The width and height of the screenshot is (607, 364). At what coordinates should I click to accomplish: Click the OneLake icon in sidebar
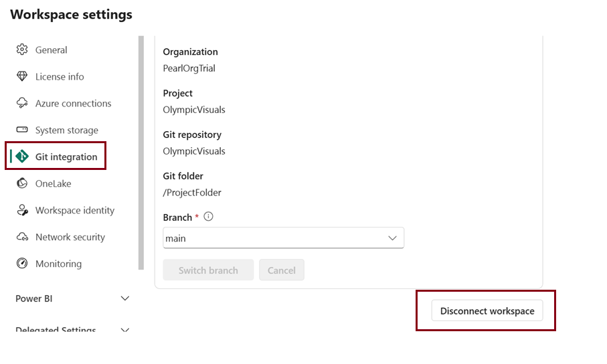coord(22,183)
